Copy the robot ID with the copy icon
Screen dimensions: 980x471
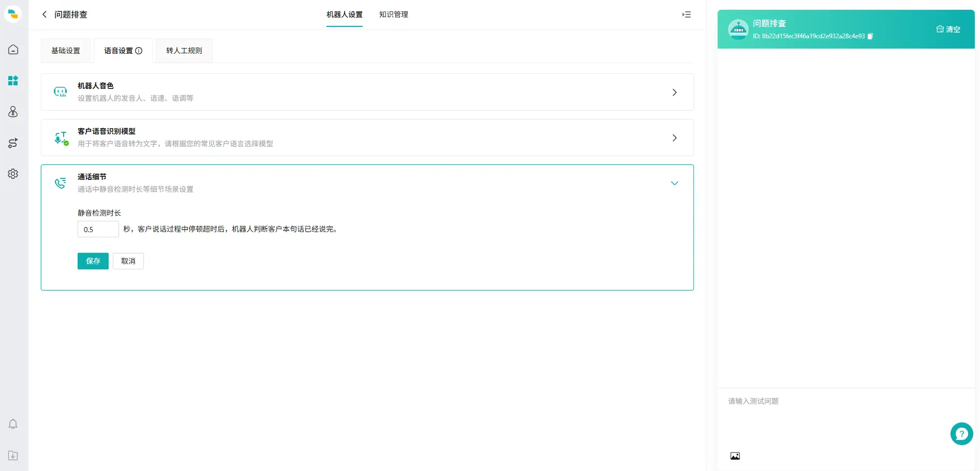tap(870, 36)
